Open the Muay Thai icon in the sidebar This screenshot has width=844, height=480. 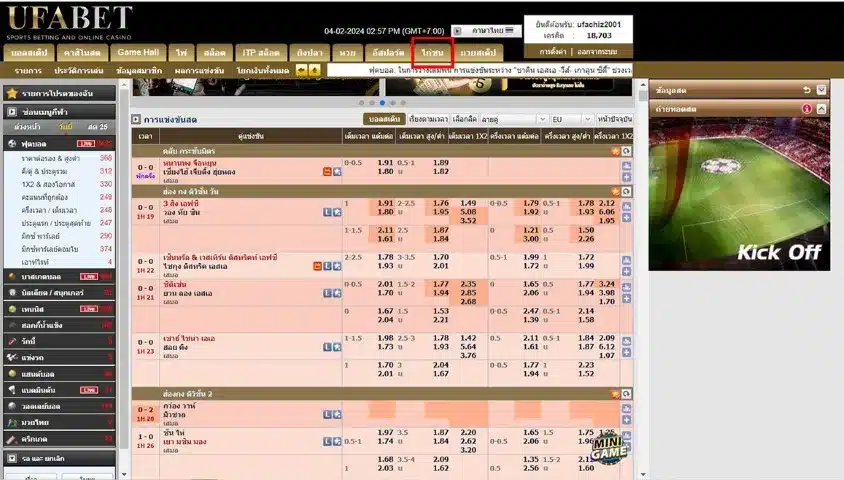click(12, 422)
